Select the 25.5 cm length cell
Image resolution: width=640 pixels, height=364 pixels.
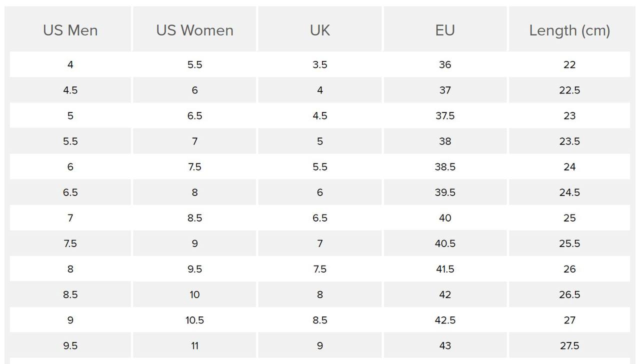click(x=569, y=243)
